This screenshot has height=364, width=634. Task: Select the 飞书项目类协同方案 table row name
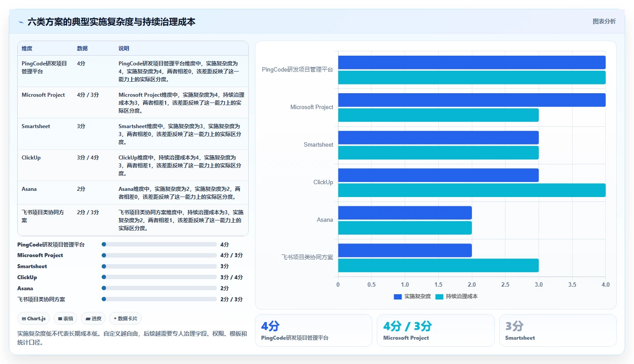[x=43, y=216]
